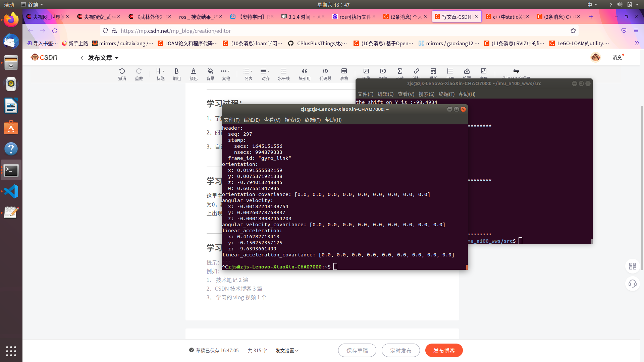Click the 撤消 undo icon

coord(122,71)
